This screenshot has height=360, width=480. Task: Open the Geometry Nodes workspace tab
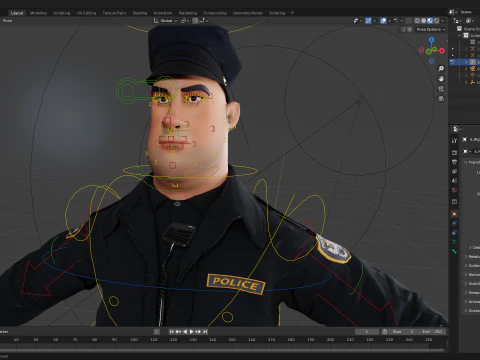pos(248,13)
